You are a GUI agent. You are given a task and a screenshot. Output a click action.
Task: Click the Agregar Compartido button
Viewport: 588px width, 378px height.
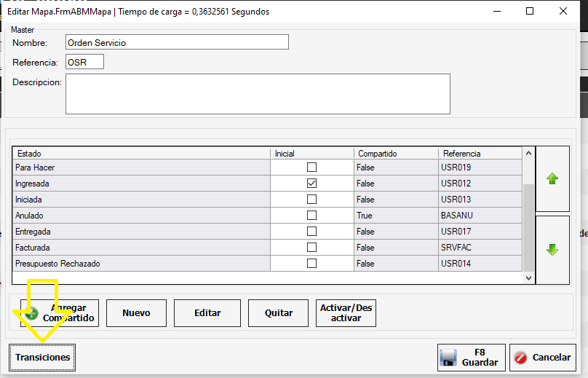coord(59,313)
